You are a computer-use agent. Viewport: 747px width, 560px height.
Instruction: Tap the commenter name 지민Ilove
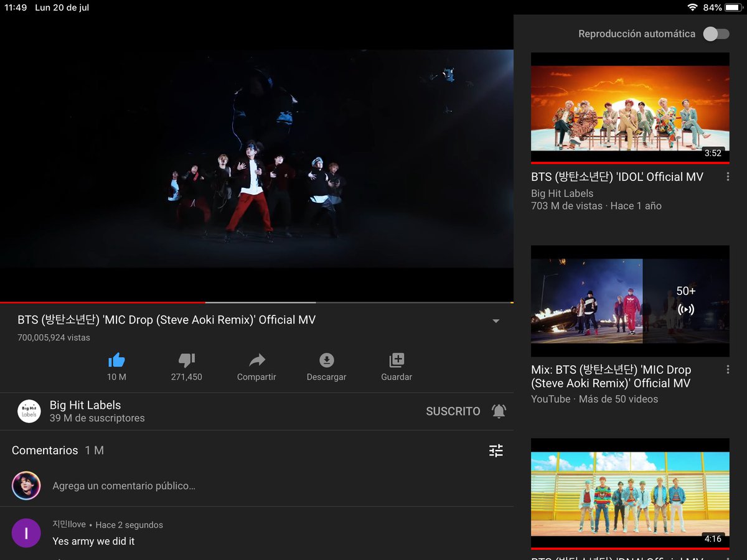tap(69, 525)
